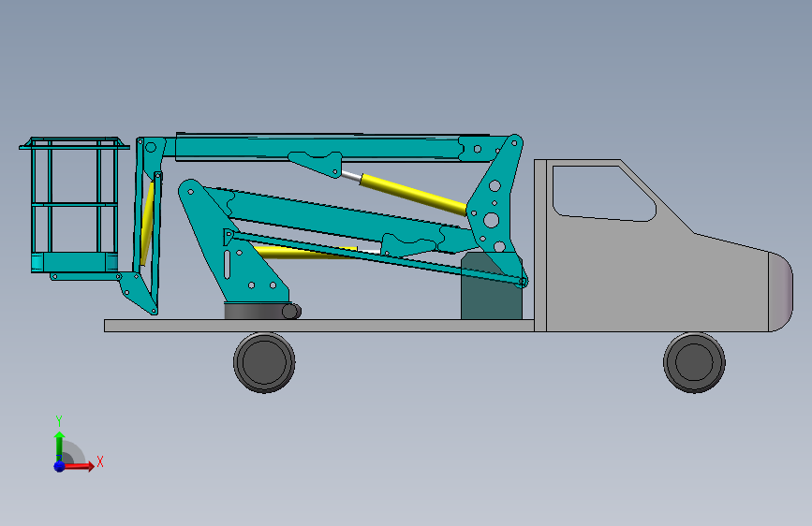812x526 pixels.
Task: Select the rear wheel under the flatbed
Action: point(264,362)
